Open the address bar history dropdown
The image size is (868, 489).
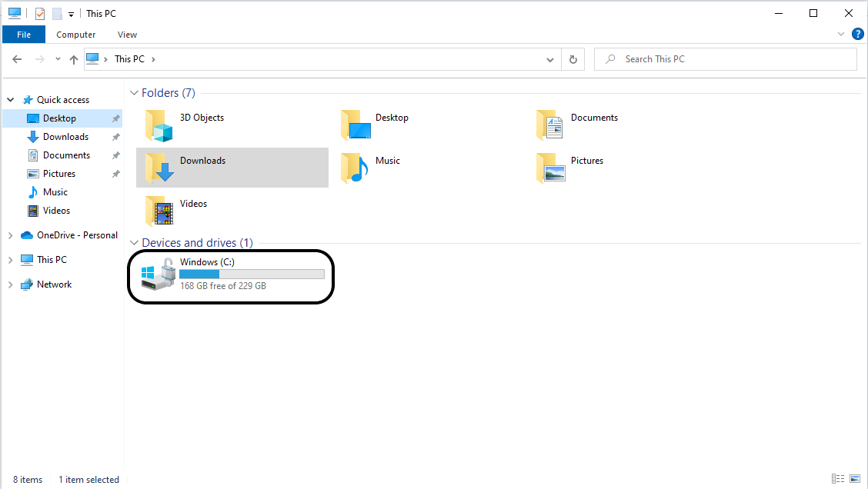[x=549, y=58]
